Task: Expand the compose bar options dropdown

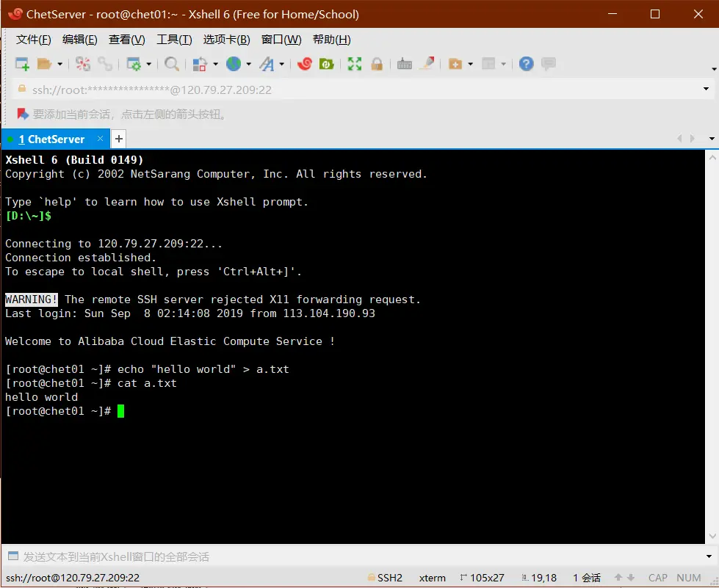Action: tap(709, 557)
